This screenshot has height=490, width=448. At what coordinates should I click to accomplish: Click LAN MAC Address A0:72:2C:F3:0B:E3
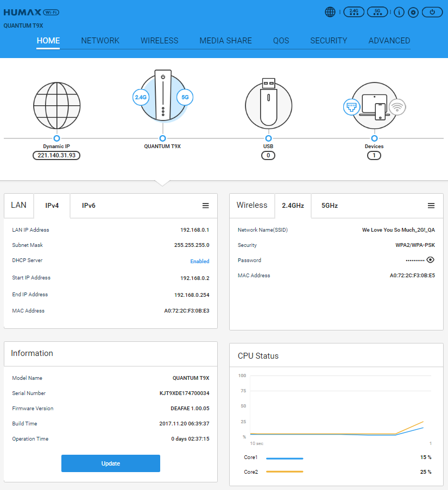[x=187, y=311]
